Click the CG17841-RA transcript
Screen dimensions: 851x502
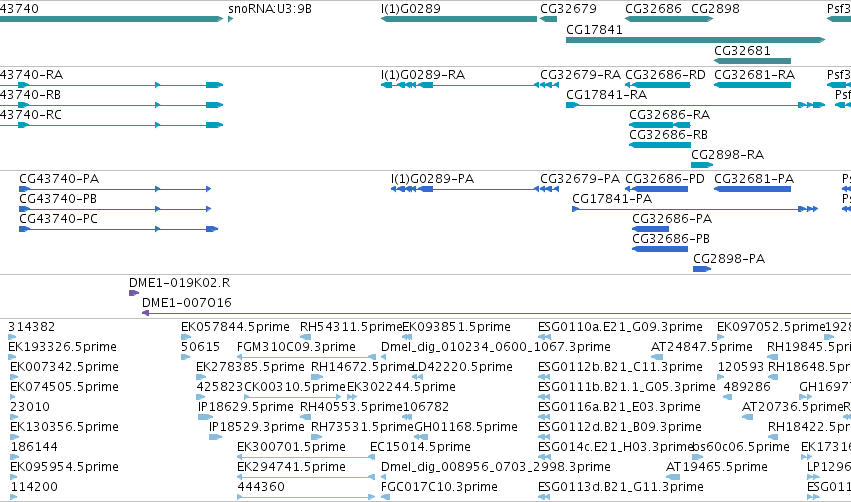tap(696, 105)
